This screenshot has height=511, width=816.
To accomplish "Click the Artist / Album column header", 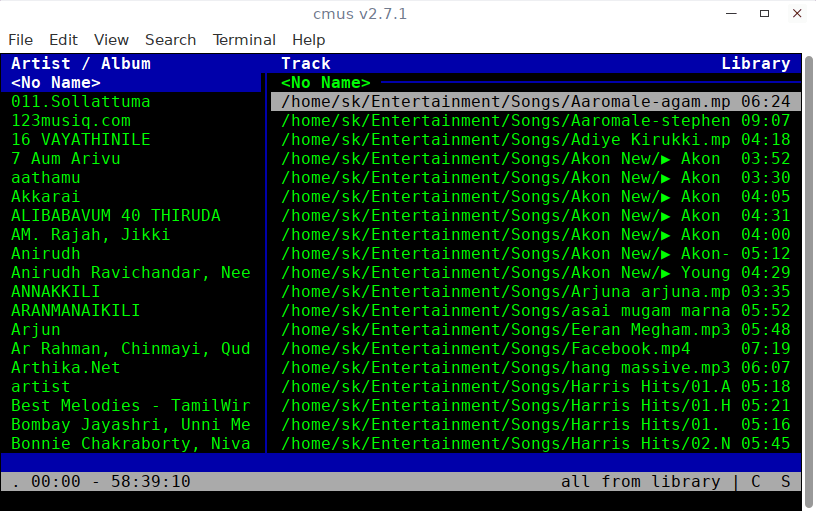I will pyautogui.click(x=81, y=63).
